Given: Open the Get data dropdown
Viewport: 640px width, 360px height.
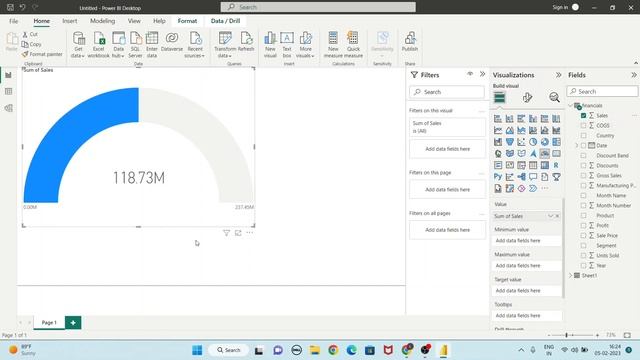Looking at the screenshot, I should pos(78,44).
